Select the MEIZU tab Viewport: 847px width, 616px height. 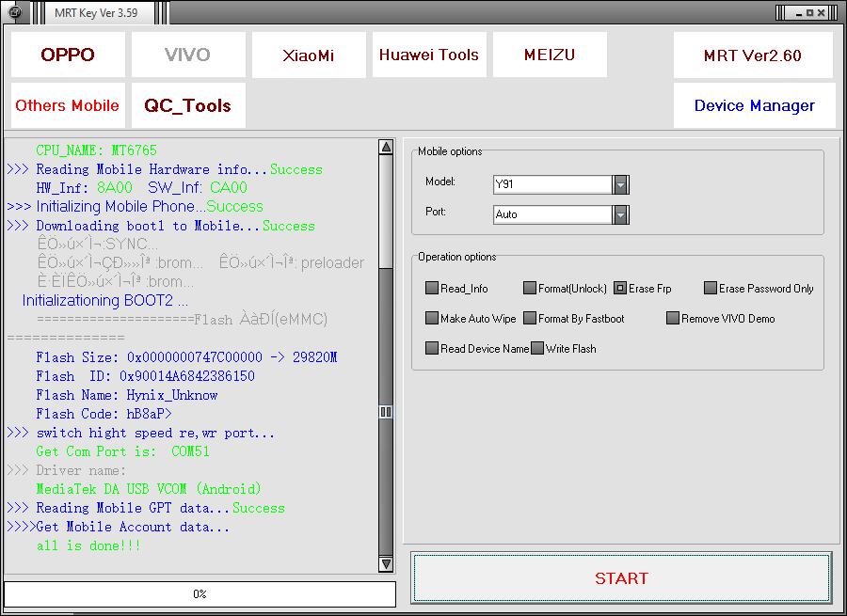550,55
